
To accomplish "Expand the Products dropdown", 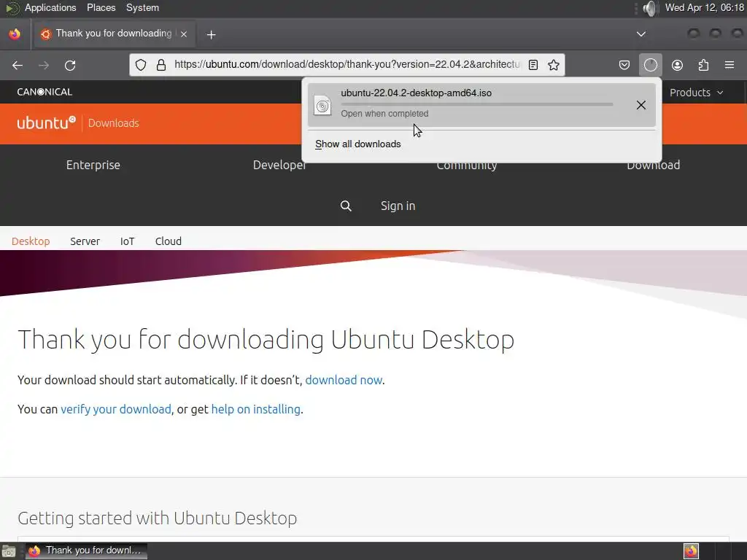I will [696, 93].
